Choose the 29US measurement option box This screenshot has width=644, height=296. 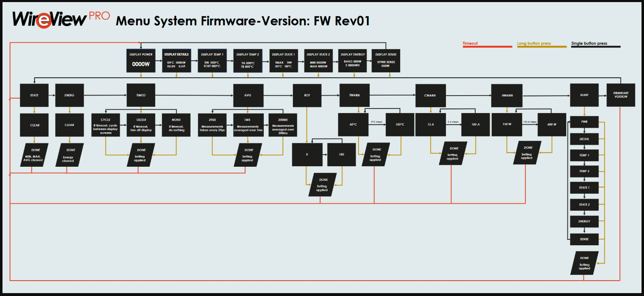tap(212, 125)
